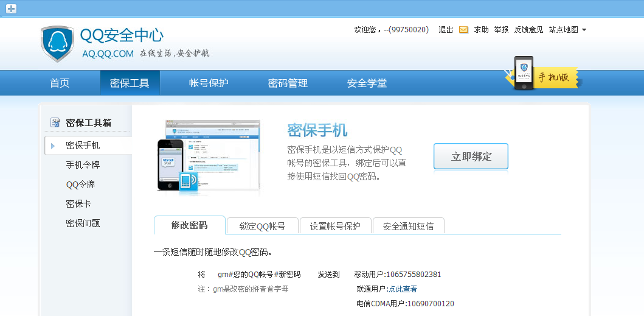The height and width of the screenshot is (316, 644).
Task: Click the QQ Security Center shield logo
Action: 58,44
